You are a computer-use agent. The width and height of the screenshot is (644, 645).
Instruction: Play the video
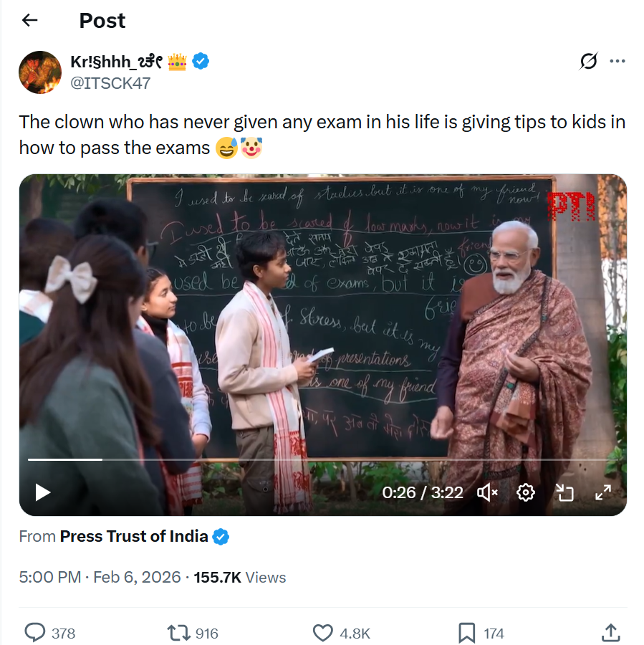(43, 492)
